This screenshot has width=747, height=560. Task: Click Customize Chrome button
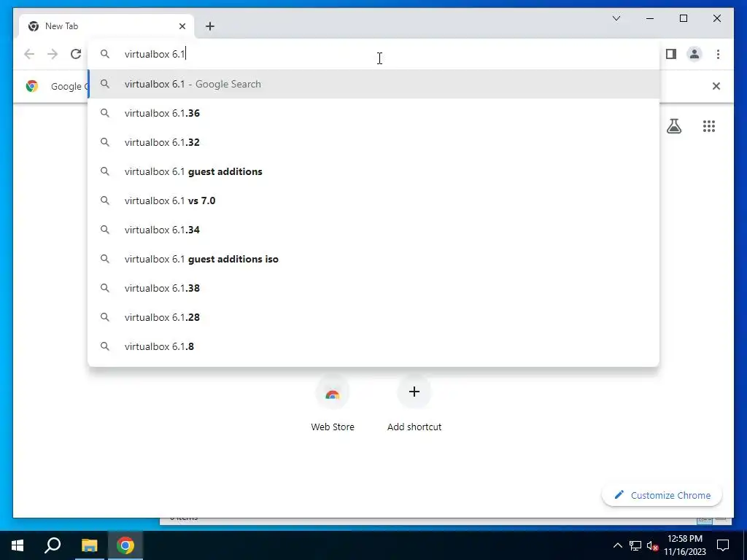(x=662, y=495)
